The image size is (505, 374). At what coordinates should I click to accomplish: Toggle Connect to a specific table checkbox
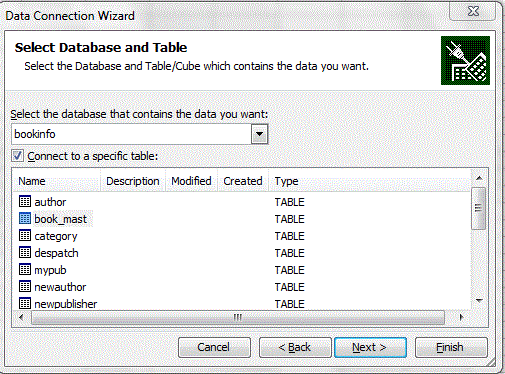17,156
